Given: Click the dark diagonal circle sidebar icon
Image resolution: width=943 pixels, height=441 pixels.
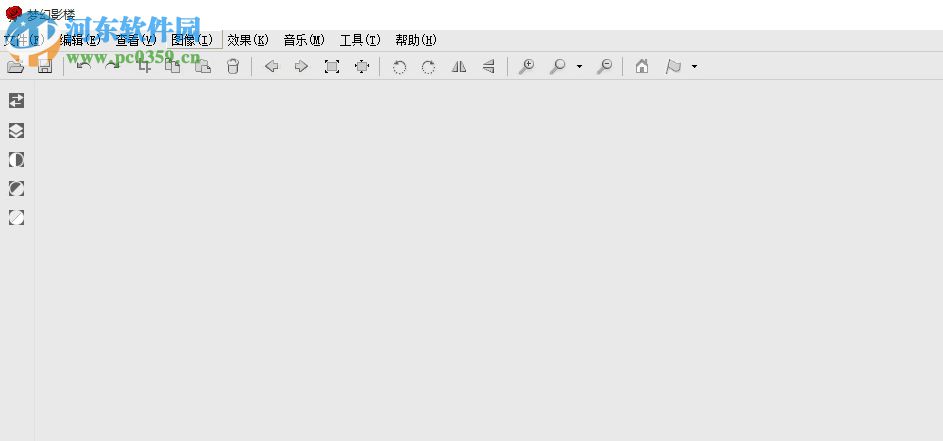Looking at the screenshot, I should pyautogui.click(x=16, y=189).
